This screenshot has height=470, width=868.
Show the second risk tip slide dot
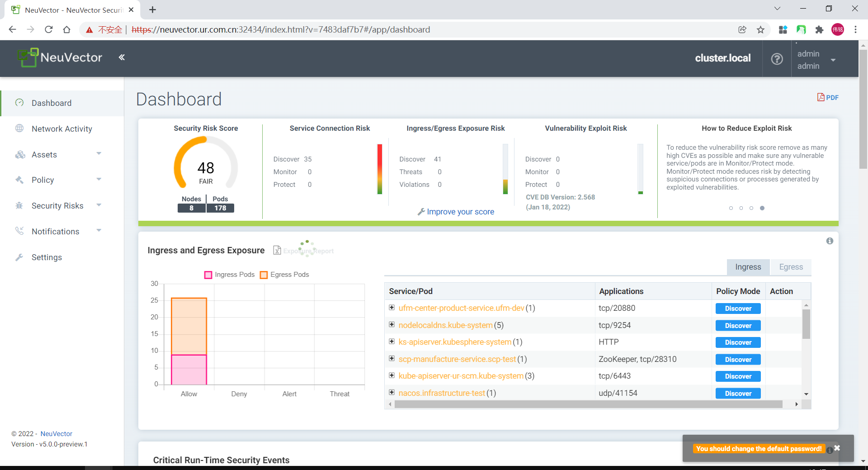(741, 208)
